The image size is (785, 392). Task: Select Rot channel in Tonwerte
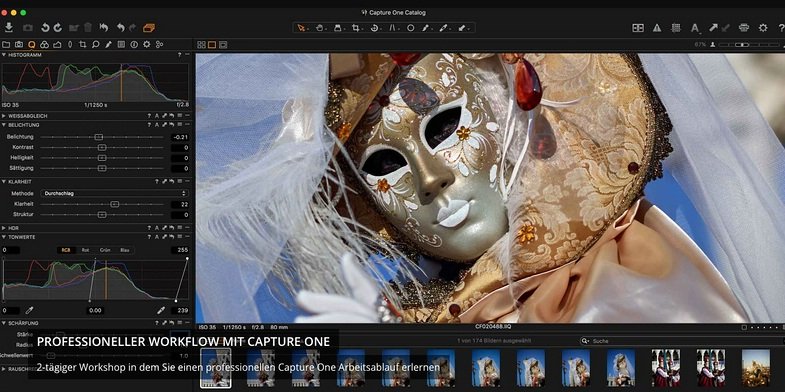[x=85, y=250]
